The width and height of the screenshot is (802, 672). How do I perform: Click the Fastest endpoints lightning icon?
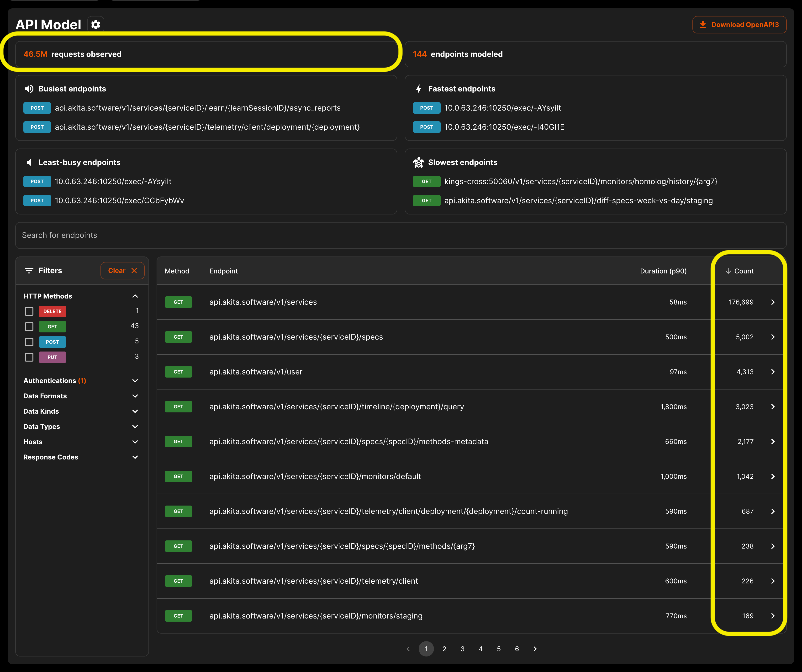[419, 89]
